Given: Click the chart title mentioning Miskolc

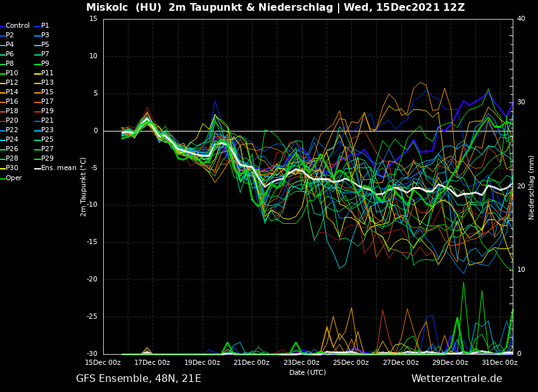Looking at the screenshot, I should 275,8.
